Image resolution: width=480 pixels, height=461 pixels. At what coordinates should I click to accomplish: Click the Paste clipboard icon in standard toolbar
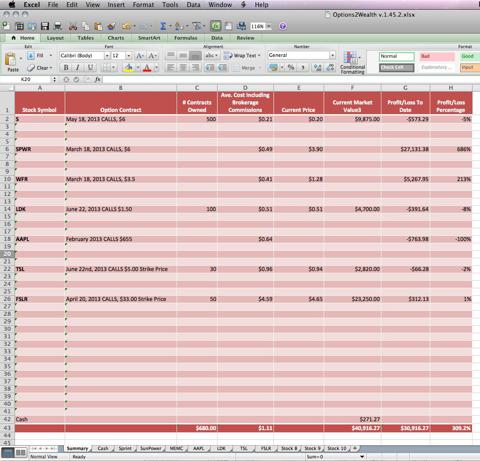click(98, 26)
